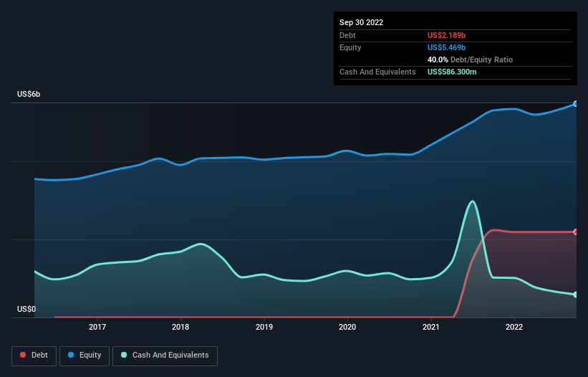Select the 2020 axis label
The height and width of the screenshot is (377, 588).
click(x=347, y=327)
